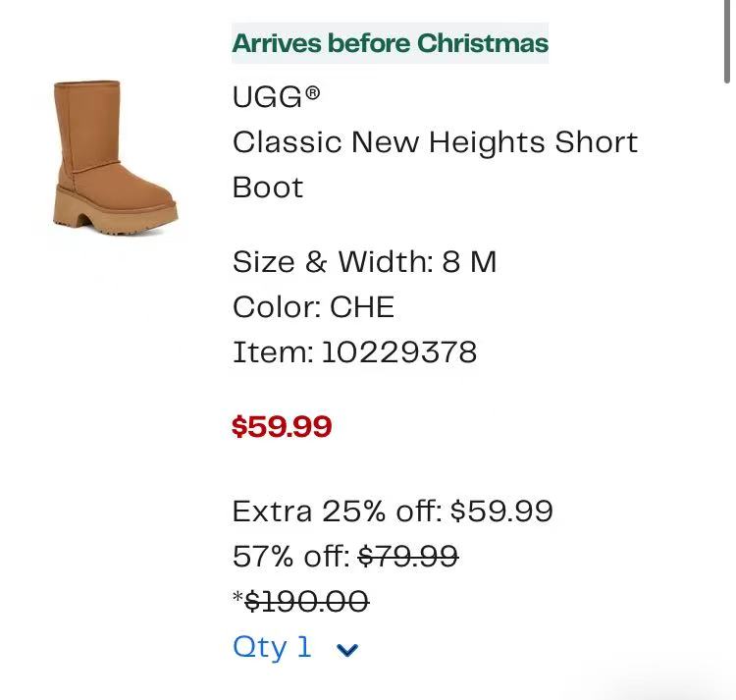Click the Classic New Heights Short Boot title
736x700 pixels.
[x=435, y=164]
